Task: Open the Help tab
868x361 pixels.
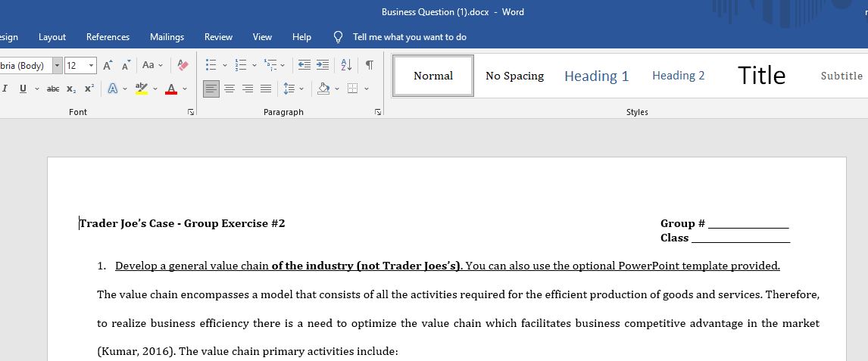Action: (301, 37)
